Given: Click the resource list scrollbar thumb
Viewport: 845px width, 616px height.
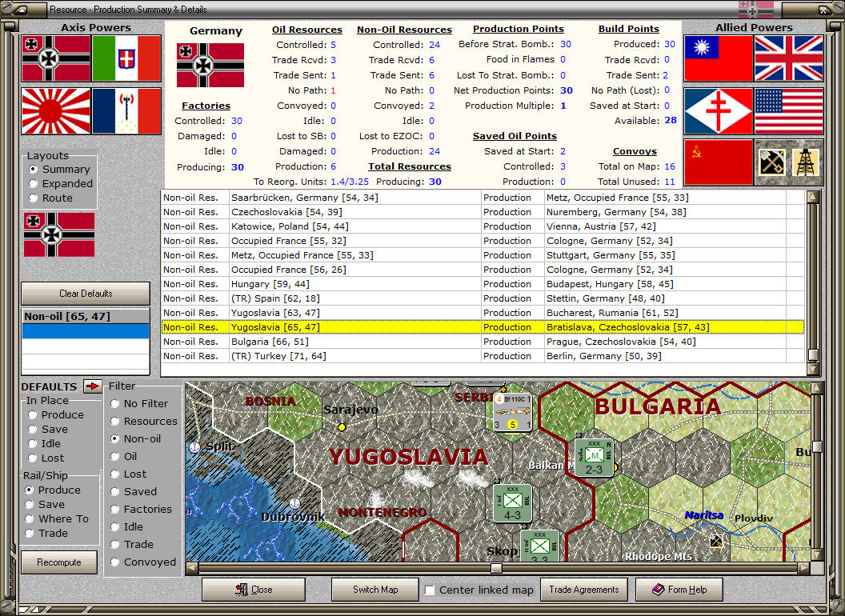Looking at the screenshot, I should pos(813,354).
